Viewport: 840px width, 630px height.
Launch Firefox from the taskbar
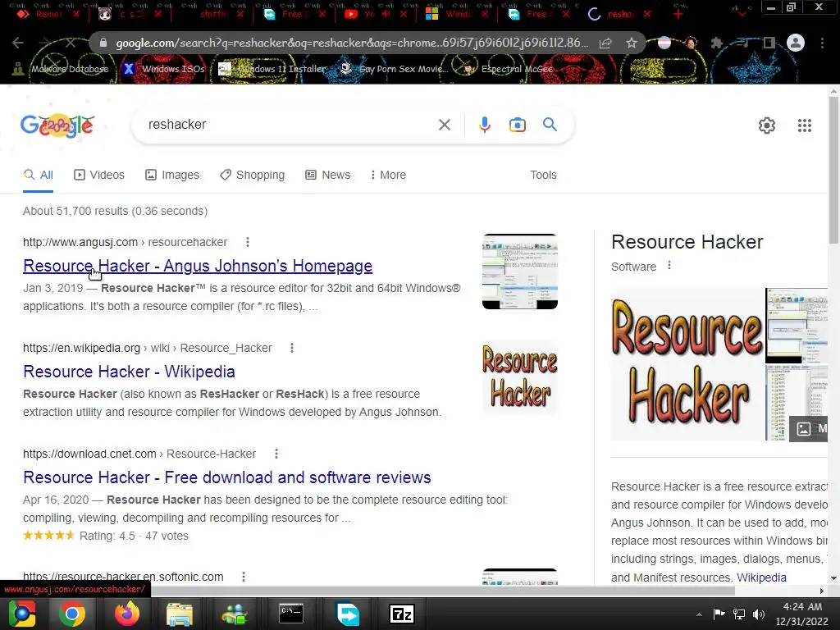pos(127,614)
